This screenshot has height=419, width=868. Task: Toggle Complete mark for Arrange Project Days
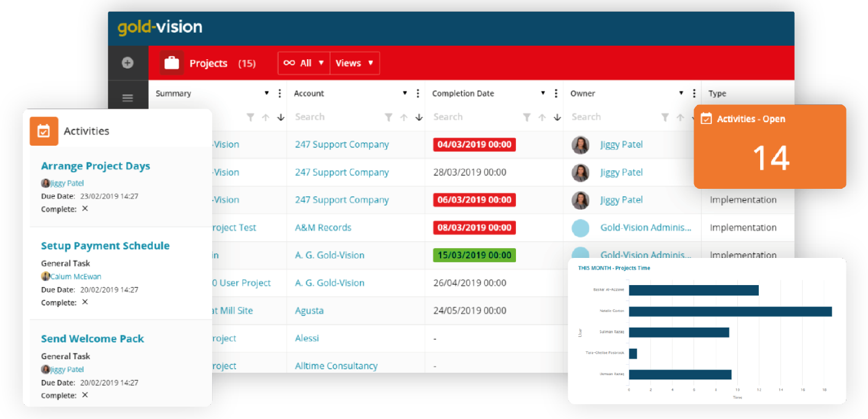pyautogui.click(x=85, y=209)
